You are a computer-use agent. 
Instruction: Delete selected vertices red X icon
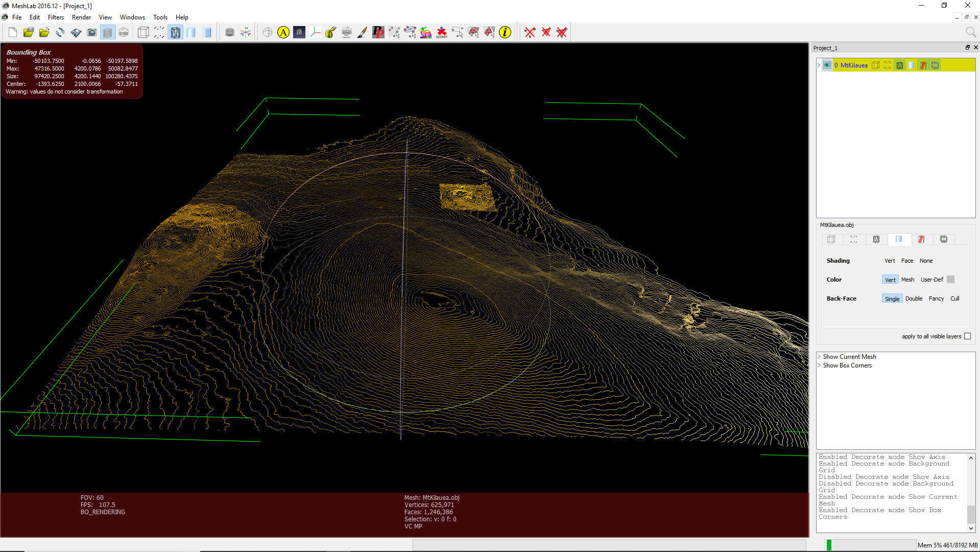point(530,33)
